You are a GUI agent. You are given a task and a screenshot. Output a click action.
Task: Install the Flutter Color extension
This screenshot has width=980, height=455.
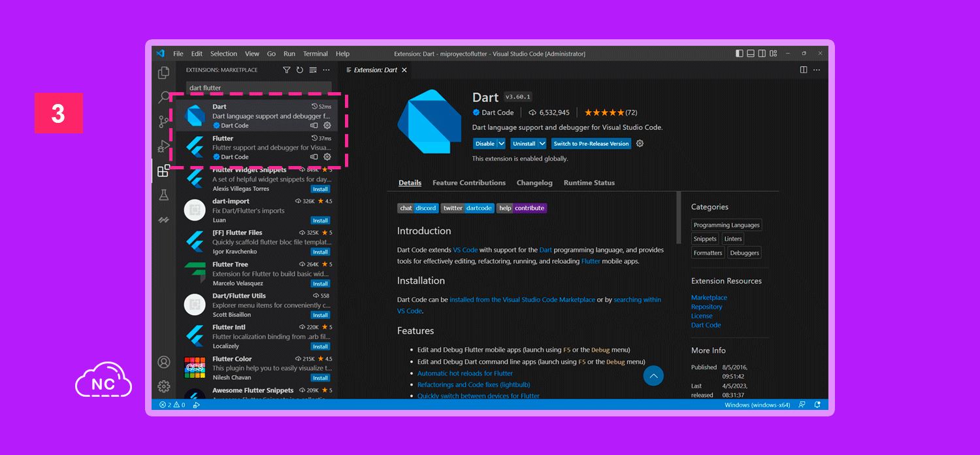tap(320, 378)
